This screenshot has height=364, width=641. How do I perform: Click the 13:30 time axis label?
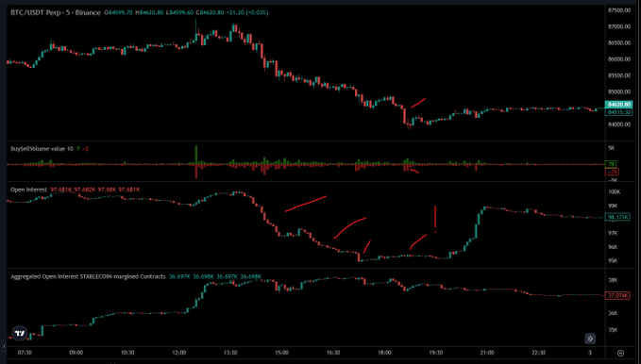(230, 353)
